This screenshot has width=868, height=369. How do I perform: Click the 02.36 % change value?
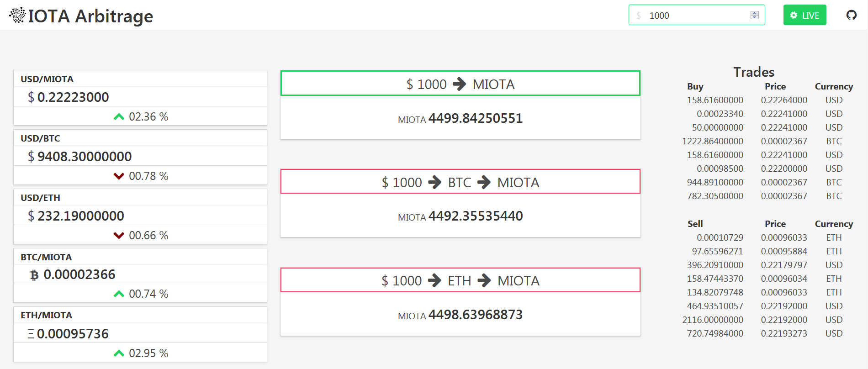point(148,117)
